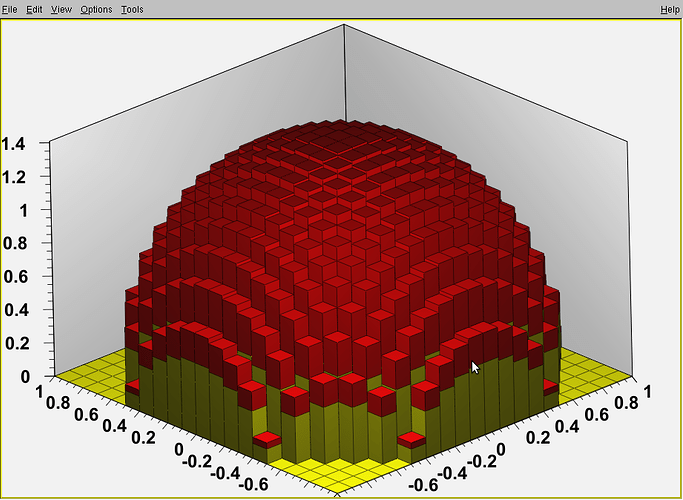Image resolution: width=683 pixels, height=500 pixels.
Task: Open the File menu
Action: click(9, 9)
